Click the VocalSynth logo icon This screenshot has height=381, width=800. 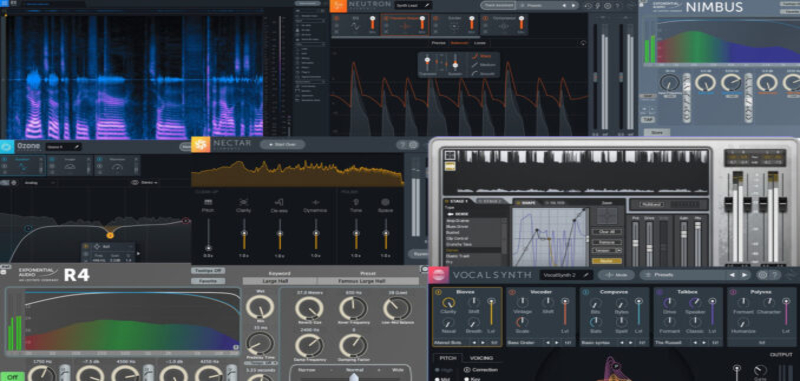pos(438,275)
